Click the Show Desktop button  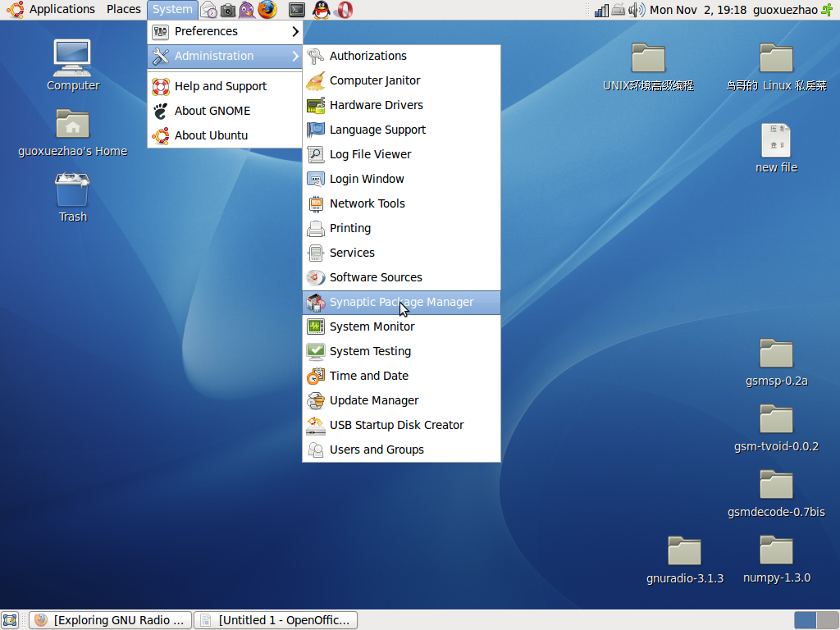pos(10,620)
